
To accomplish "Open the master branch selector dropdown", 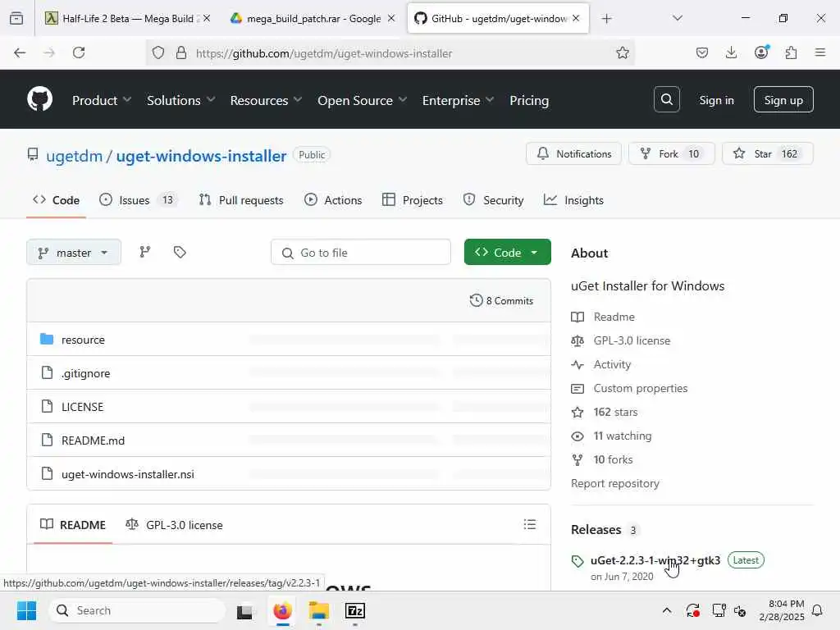I will (74, 253).
